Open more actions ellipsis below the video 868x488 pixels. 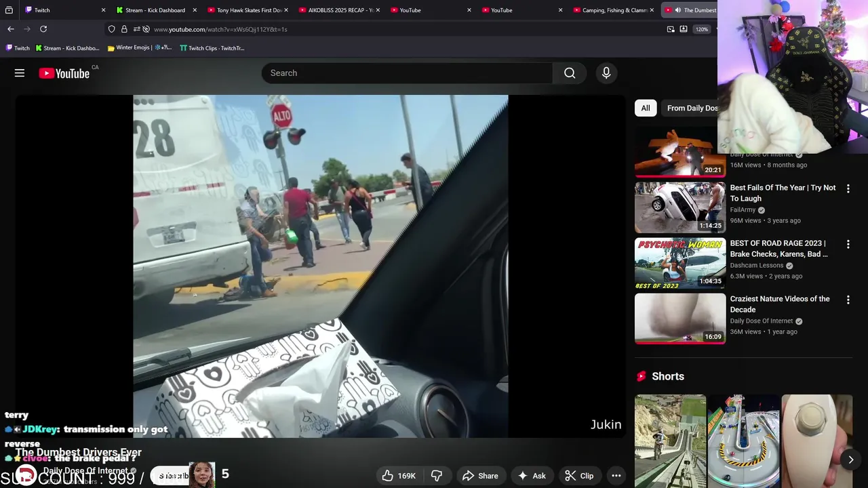click(x=616, y=476)
